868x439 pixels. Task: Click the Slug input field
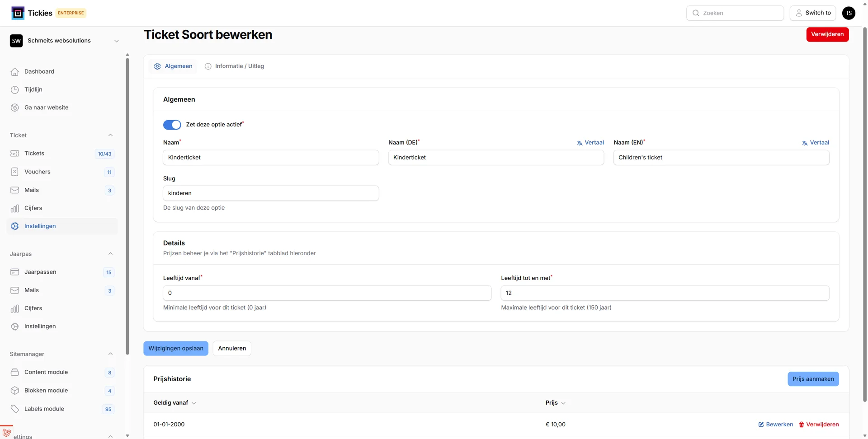coord(271,193)
